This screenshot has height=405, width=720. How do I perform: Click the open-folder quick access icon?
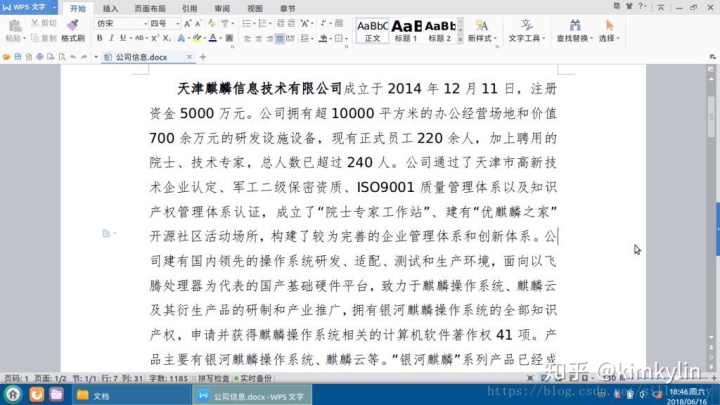[6, 57]
